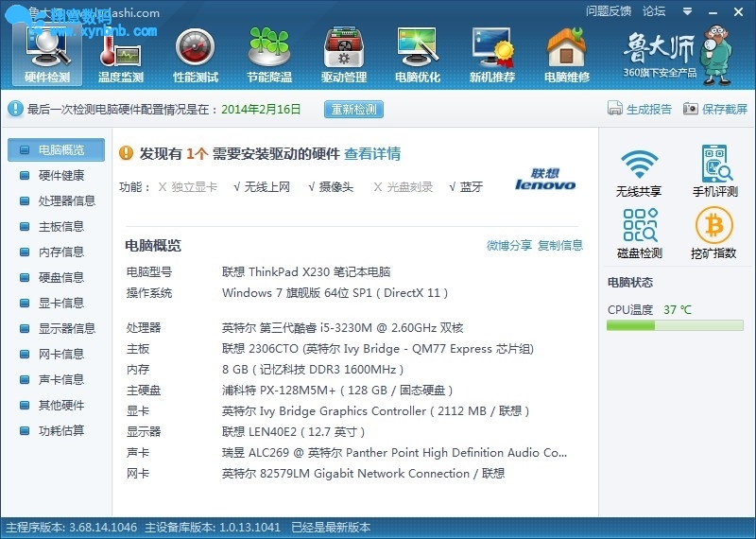The height and width of the screenshot is (539, 756).
Task: Click the blue info exclamation icon
Action: [15, 109]
